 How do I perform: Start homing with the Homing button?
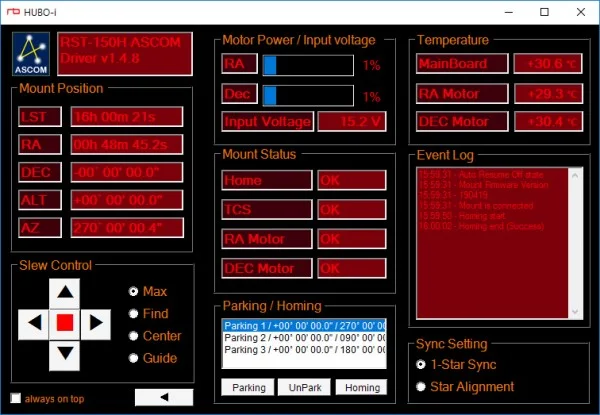coord(362,387)
